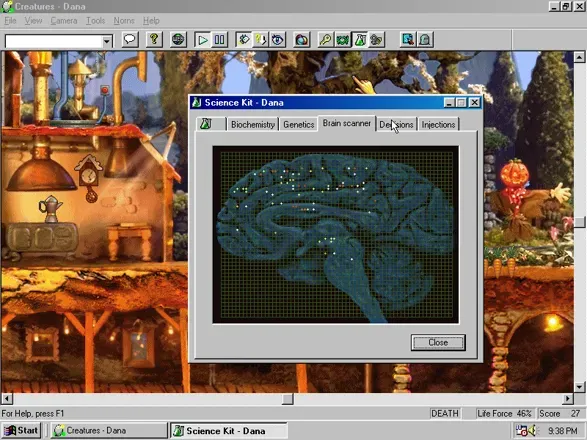Open the creature selection dropdown arrow
This screenshot has height=440, width=587.
click(x=107, y=41)
